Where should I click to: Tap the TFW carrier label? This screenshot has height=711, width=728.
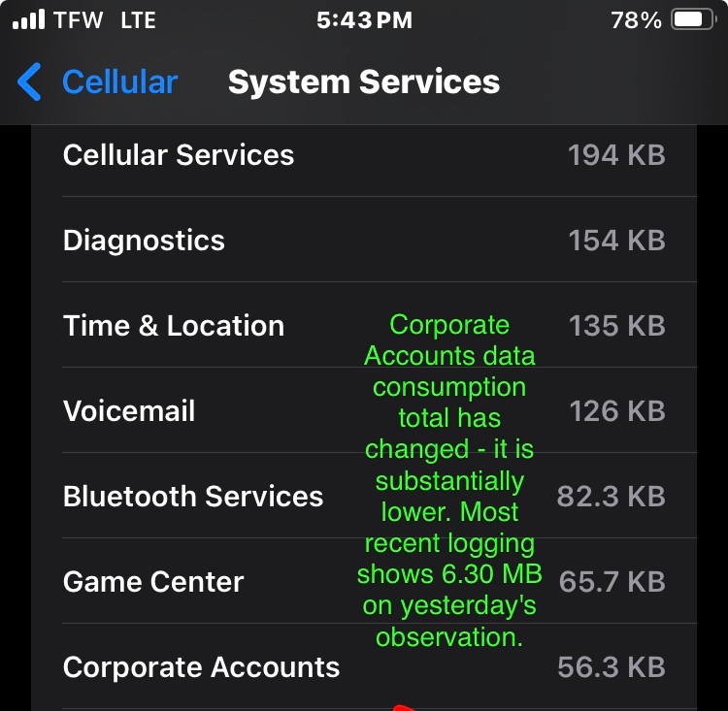point(80,19)
